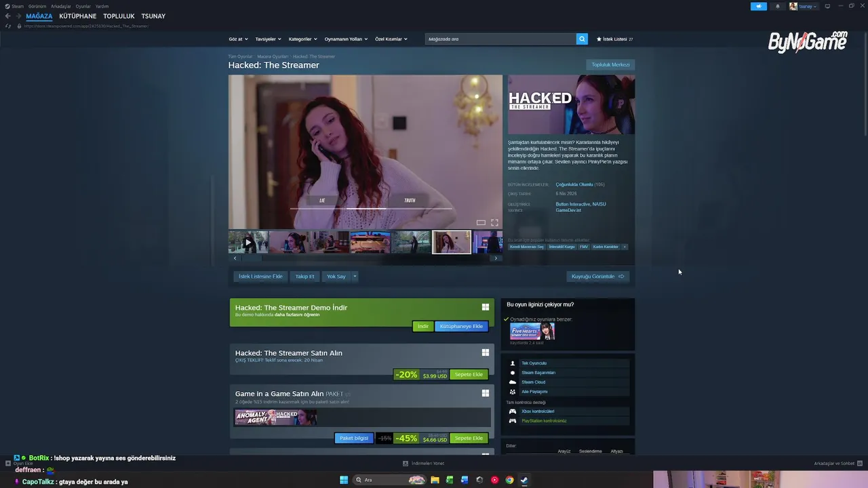The width and height of the screenshot is (868, 488).
Task: Open Paket bilgisi button
Action: coord(354,438)
